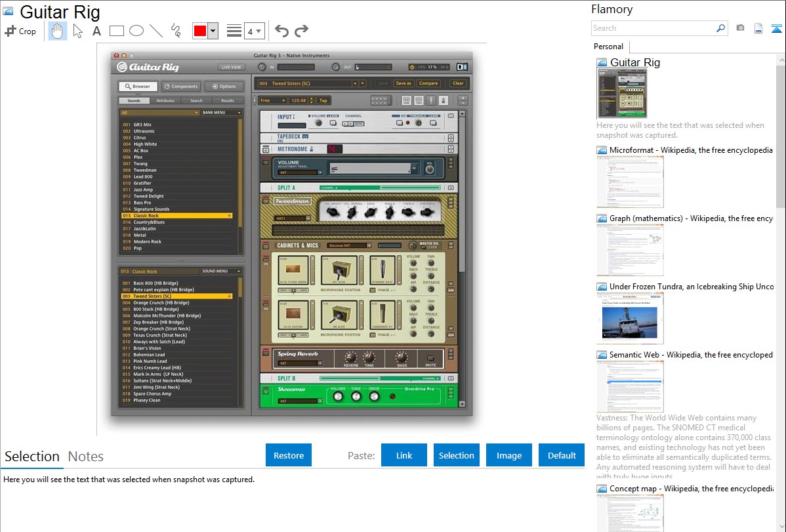
Task: Click the Paste Selection button
Action: (457, 455)
